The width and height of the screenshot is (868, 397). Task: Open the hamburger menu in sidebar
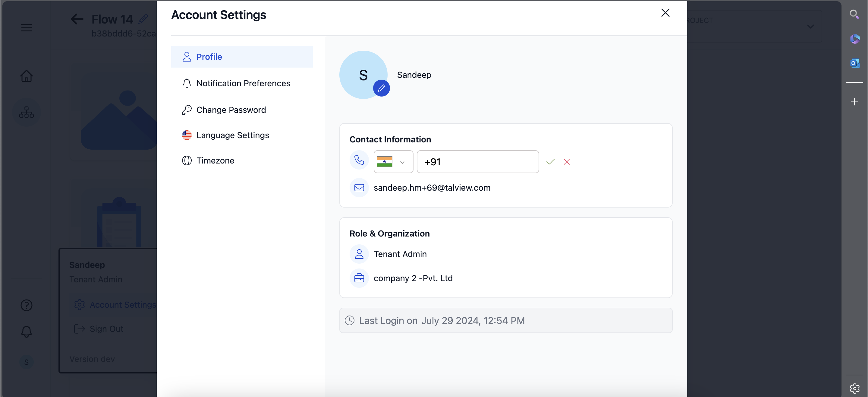click(x=26, y=28)
